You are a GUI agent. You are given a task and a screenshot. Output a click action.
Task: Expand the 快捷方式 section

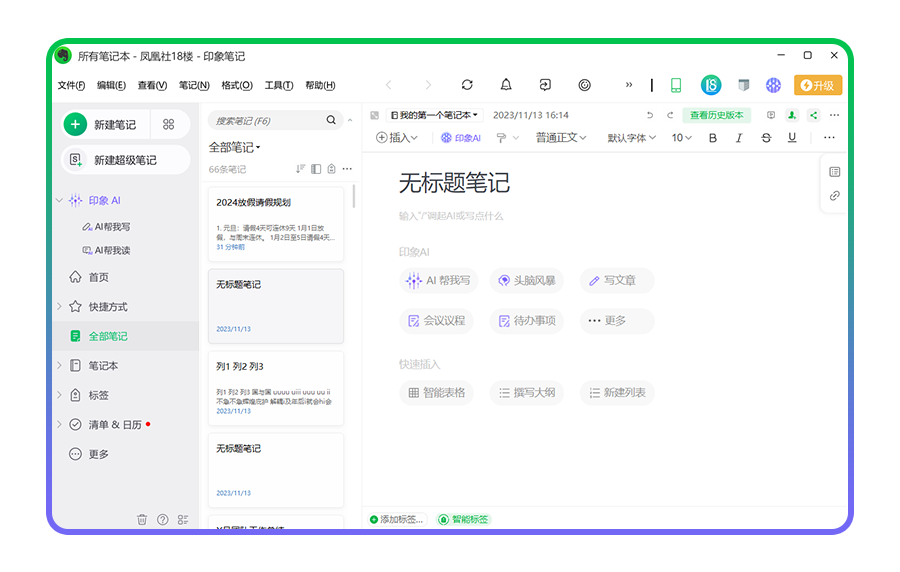coord(59,306)
